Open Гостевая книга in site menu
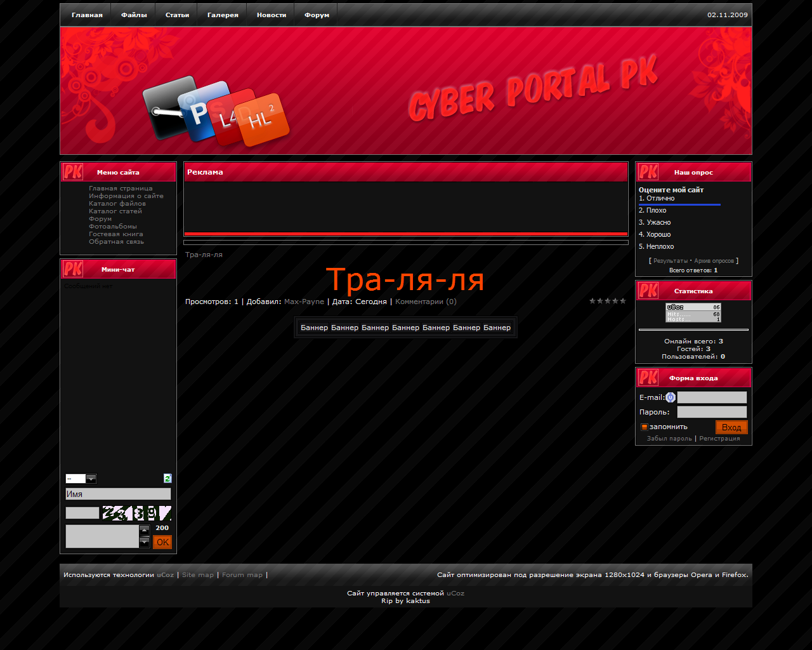Viewport: 812px width, 650px height. tap(116, 234)
